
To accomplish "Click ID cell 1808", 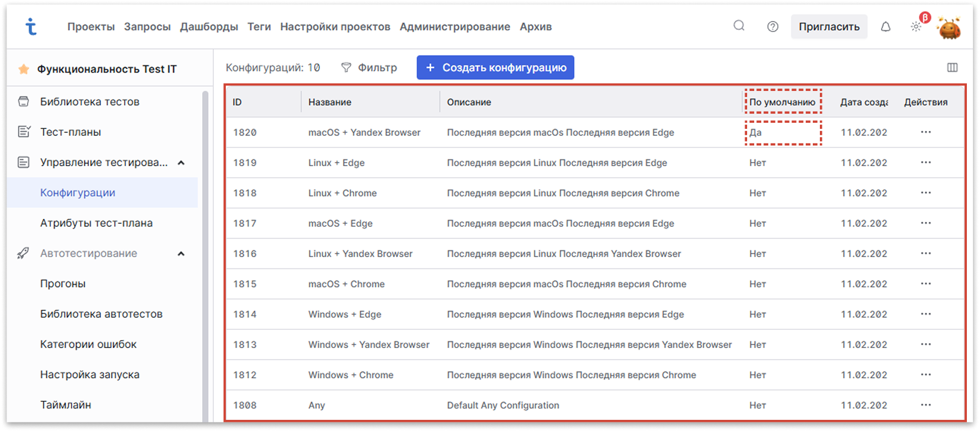I will [244, 405].
